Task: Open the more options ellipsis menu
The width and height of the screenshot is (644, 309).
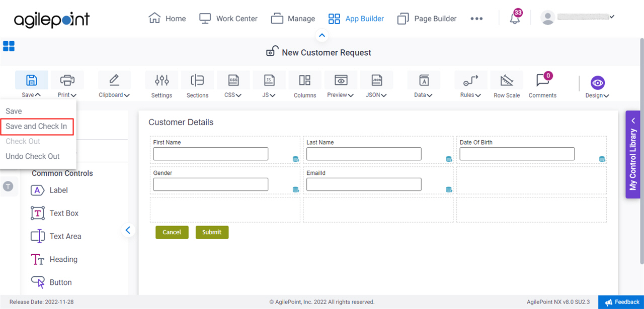Action: pyautogui.click(x=476, y=19)
